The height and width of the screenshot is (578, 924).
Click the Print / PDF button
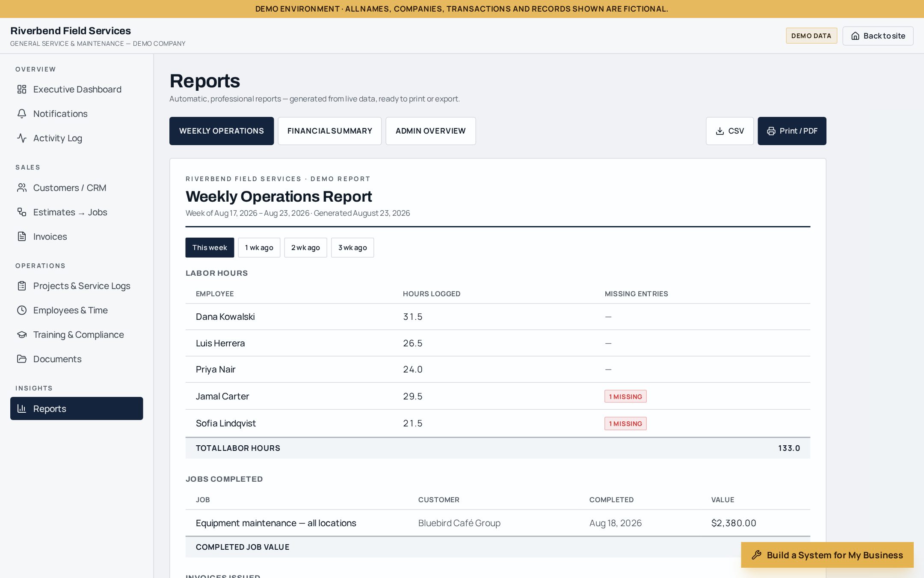[x=792, y=131]
